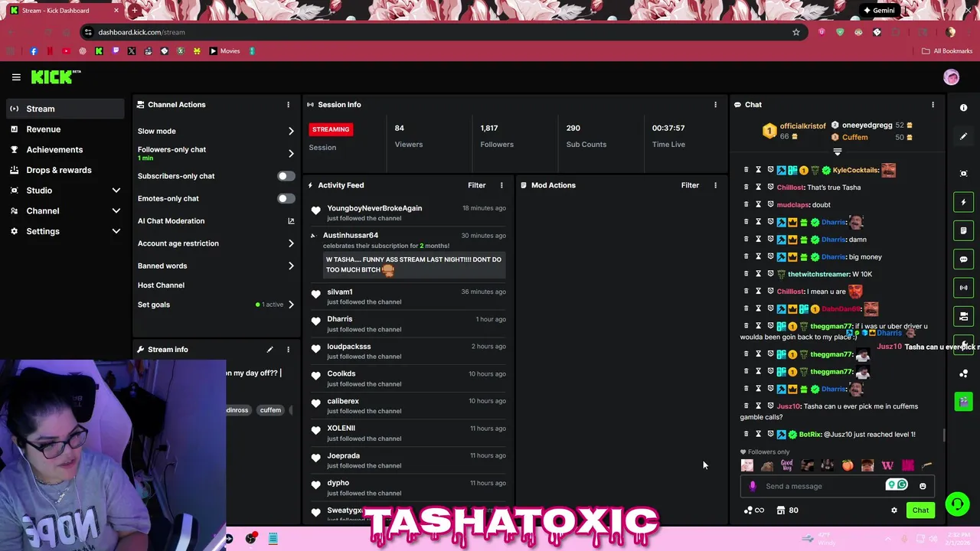980x551 pixels.
Task: Expand Set goals arrow
Action: click(291, 305)
